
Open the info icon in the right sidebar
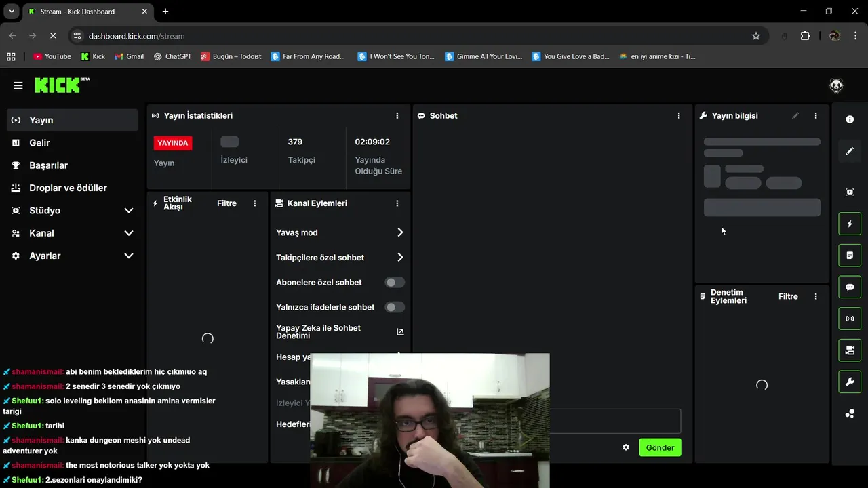coord(850,119)
